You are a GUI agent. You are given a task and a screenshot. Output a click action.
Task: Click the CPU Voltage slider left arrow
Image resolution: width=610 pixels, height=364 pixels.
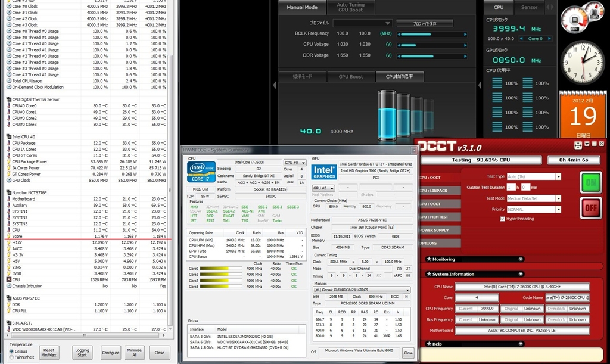click(x=399, y=45)
